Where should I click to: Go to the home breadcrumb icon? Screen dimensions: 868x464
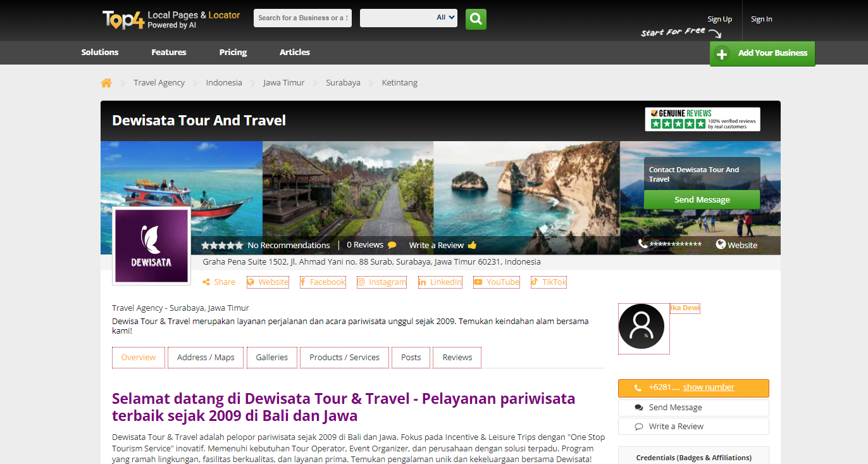point(106,83)
